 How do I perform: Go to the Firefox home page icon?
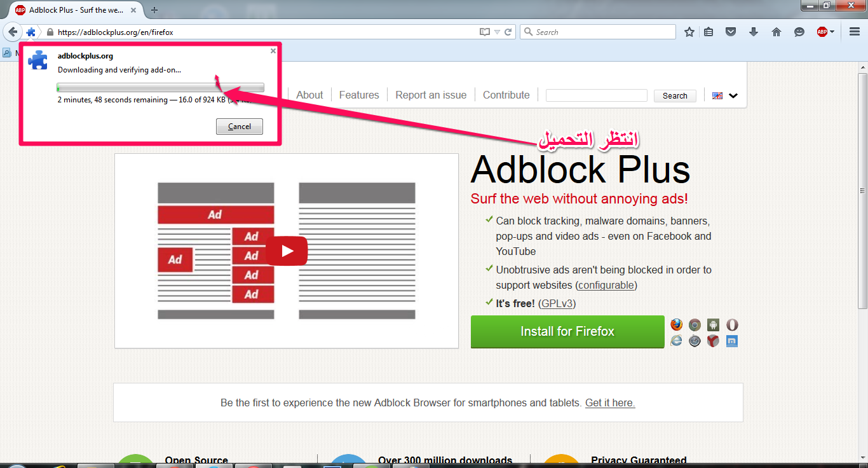pos(776,32)
